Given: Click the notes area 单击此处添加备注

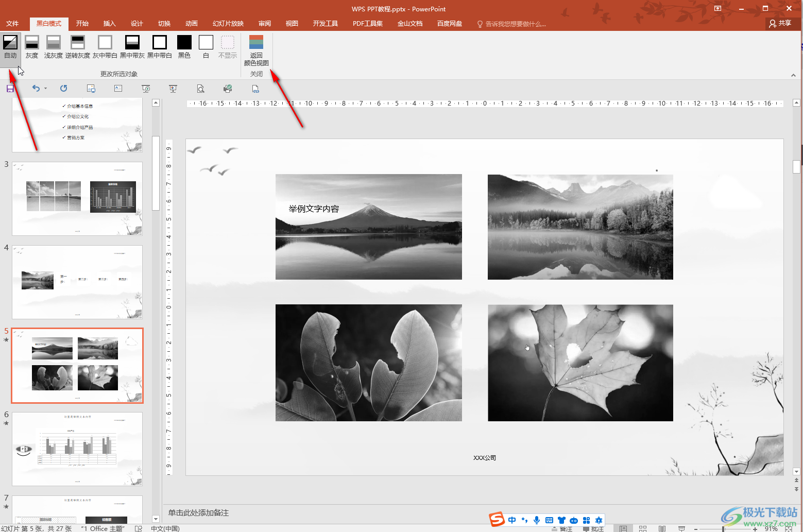Looking at the screenshot, I should click(x=198, y=513).
